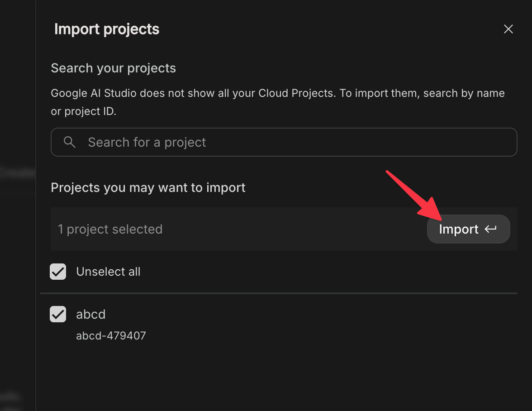Click the checkmark inside Unselect all checkbox
Screen dimensions: 532x411
coord(58,272)
